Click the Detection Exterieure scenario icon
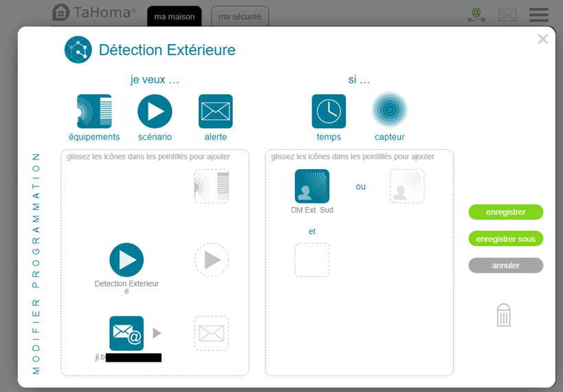563x392 pixels. pyautogui.click(x=126, y=260)
